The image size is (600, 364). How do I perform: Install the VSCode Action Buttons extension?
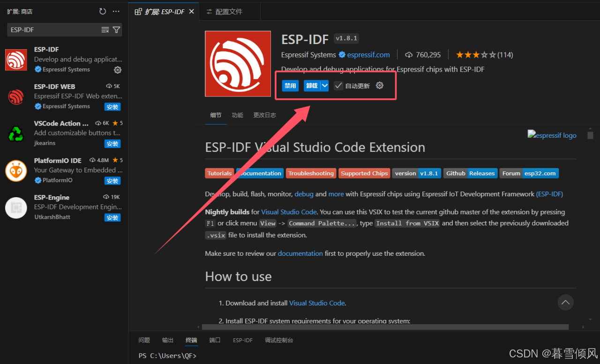[112, 144]
